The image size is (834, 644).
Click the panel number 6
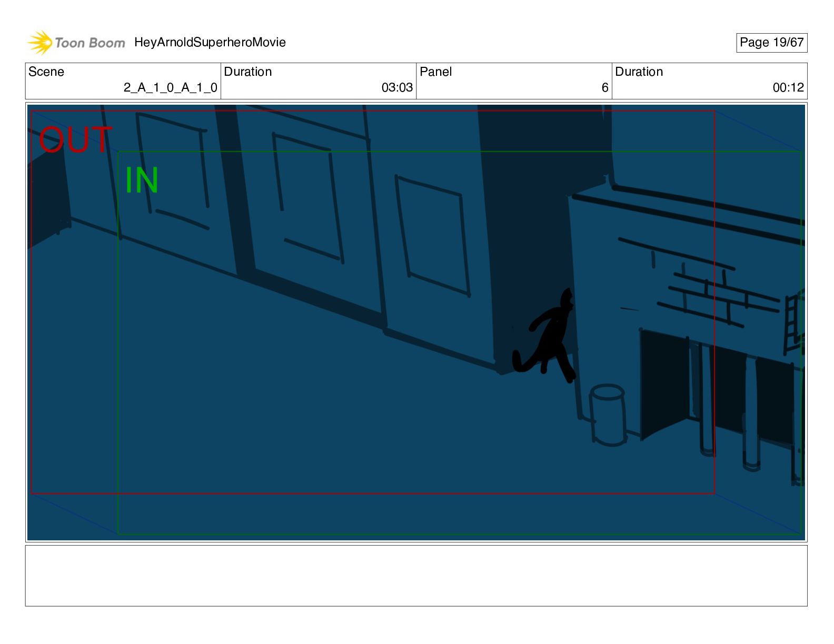pyautogui.click(x=605, y=87)
